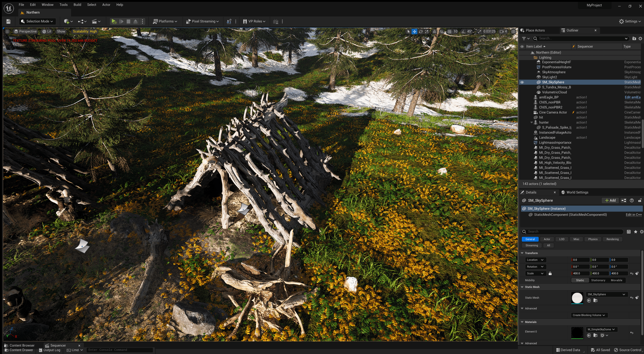Click the Outliner settings gear icon
The width and height of the screenshot is (644, 354).
click(x=640, y=39)
